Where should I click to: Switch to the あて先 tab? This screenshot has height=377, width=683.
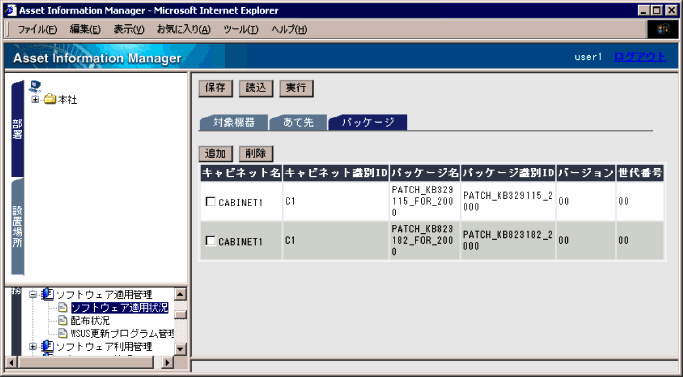298,122
